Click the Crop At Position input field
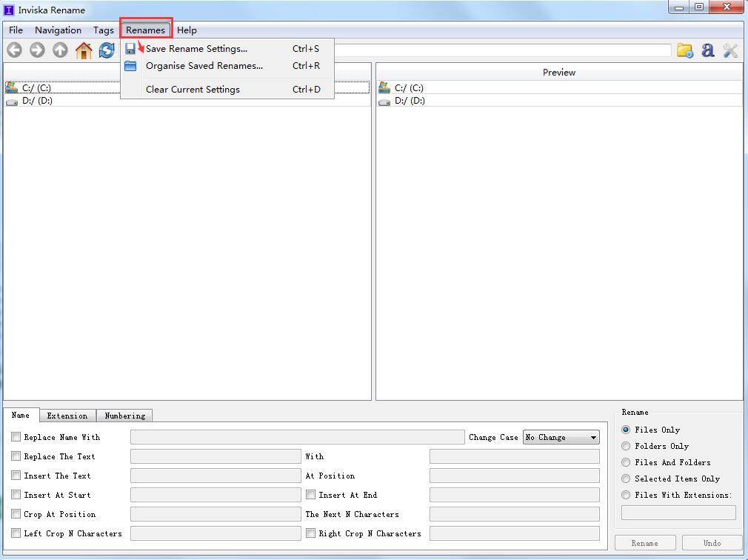This screenshot has width=748, height=560. [x=216, y=514]
